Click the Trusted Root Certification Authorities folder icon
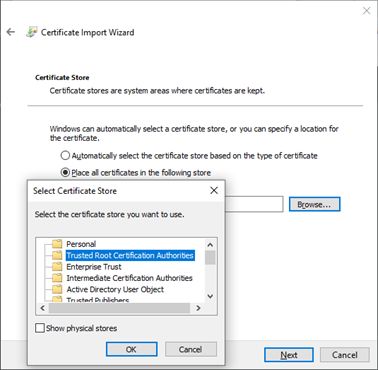 click(x=57, y=255)
